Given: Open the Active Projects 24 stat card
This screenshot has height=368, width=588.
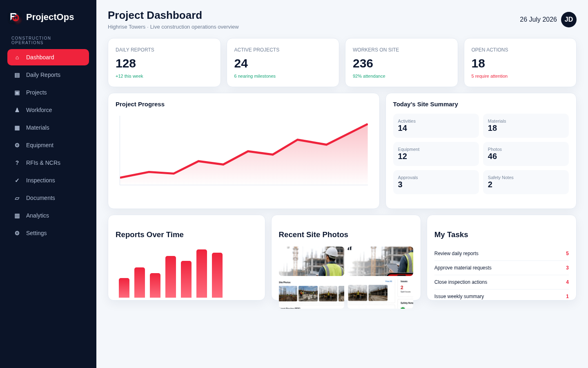Looking at the screenshot, I should [283, 63].
